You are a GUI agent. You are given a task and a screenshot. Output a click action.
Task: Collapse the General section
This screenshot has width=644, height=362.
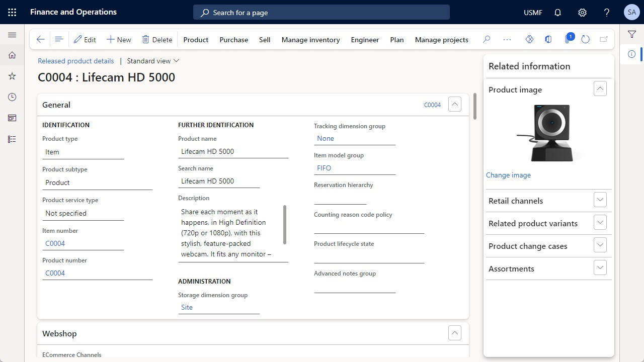(454, 105)
